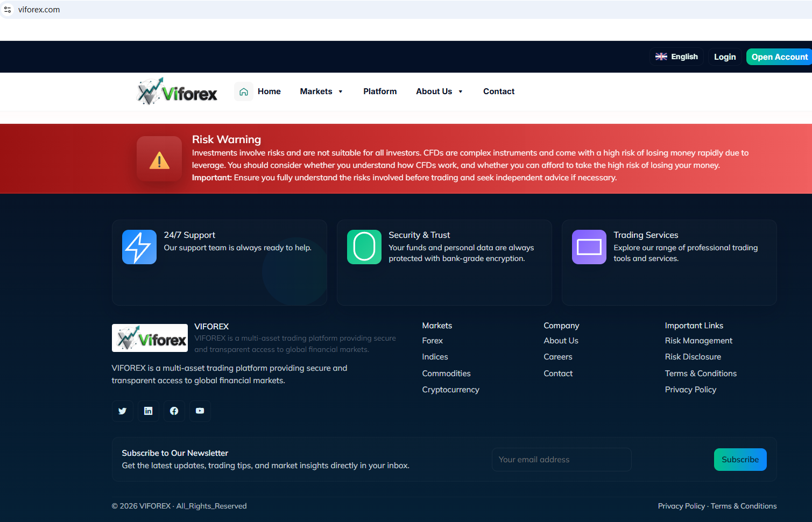Screen dimensions: 812x522
Task: Open the Risk Disclosure footer link
Action: point(693,357)
